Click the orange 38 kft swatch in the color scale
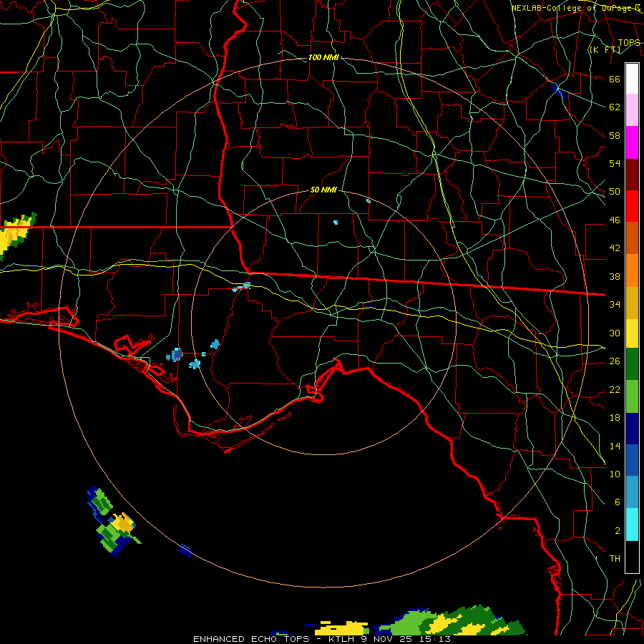Viewport: 644px width, 644px height. [x=632, y=270]
